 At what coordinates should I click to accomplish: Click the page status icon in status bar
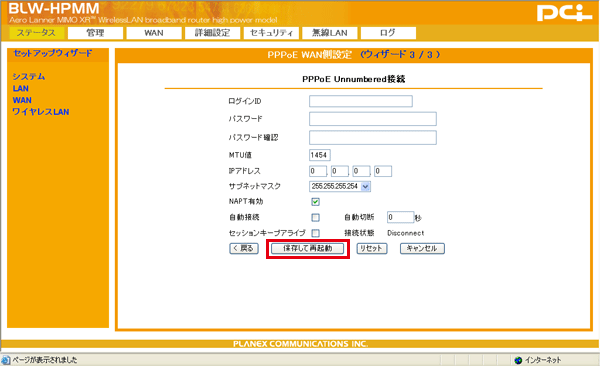(6, 360)
